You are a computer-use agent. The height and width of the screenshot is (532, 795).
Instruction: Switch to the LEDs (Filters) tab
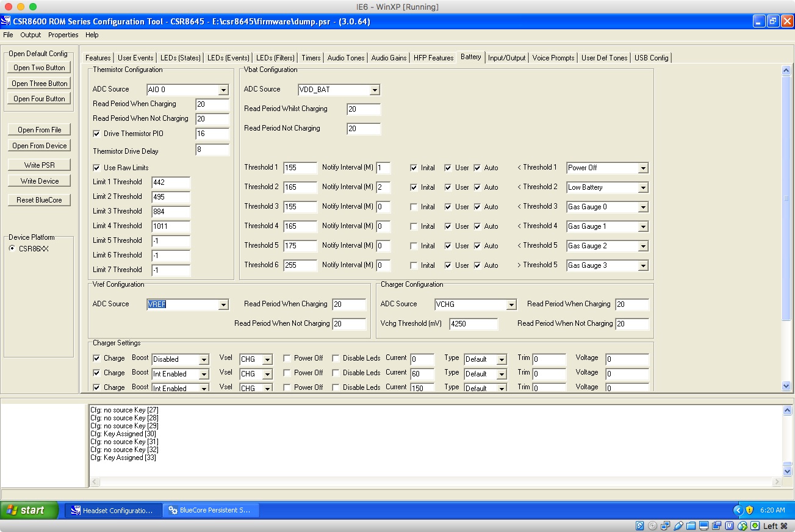[x=275, y=58]
